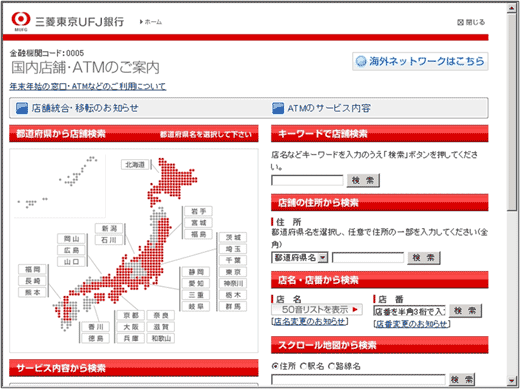Click the 海外ネットワークはこちら button
This screenshot has width=520, height=389.
click(420, 61)
